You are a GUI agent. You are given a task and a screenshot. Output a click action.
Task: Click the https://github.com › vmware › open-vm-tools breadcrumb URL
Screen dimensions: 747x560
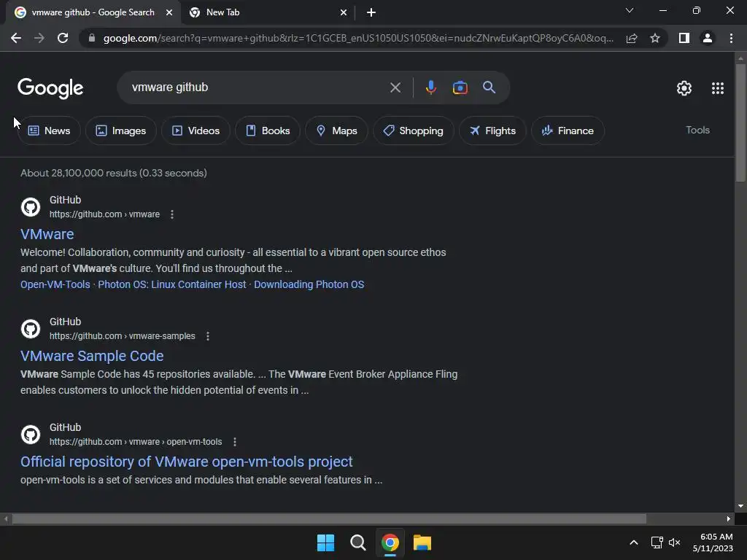click(x=136, y=442)
